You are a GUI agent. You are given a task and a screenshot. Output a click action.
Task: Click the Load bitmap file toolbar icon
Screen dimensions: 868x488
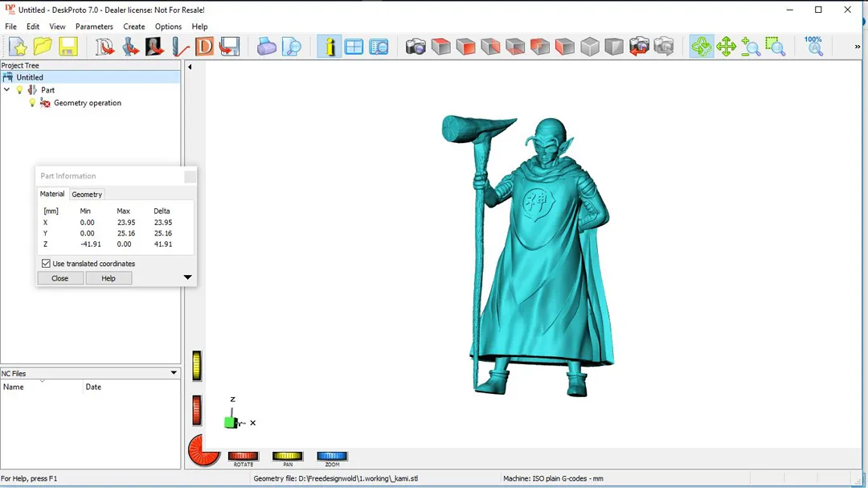[154, 47]
